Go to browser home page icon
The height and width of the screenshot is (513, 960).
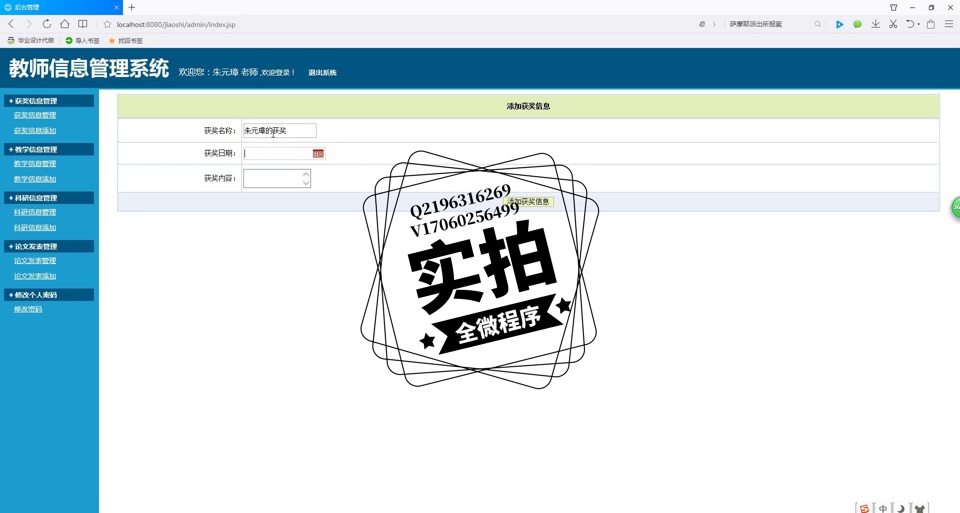(64, 24)
